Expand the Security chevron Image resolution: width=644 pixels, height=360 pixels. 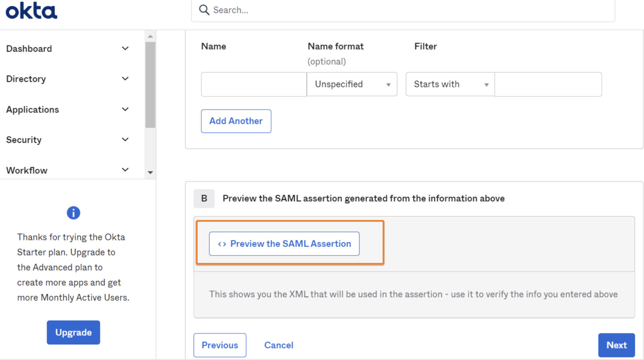125,139
